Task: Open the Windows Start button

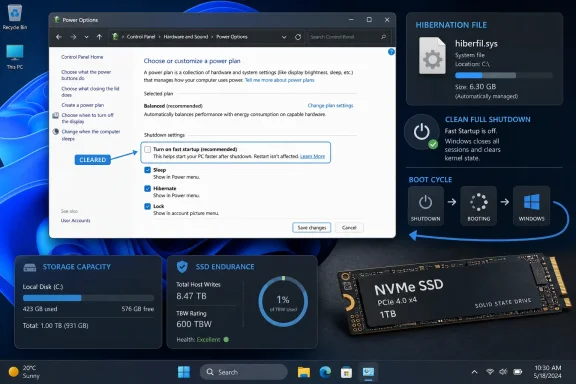Action: click(184, 372)
